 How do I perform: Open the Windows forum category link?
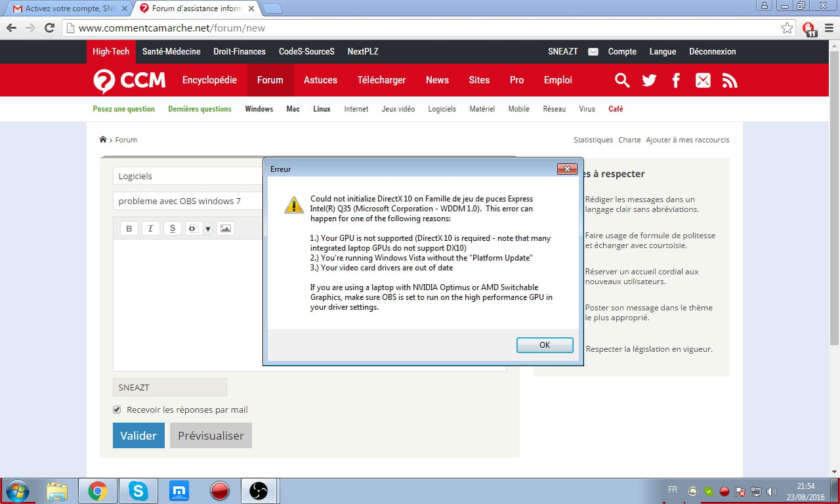259,109
